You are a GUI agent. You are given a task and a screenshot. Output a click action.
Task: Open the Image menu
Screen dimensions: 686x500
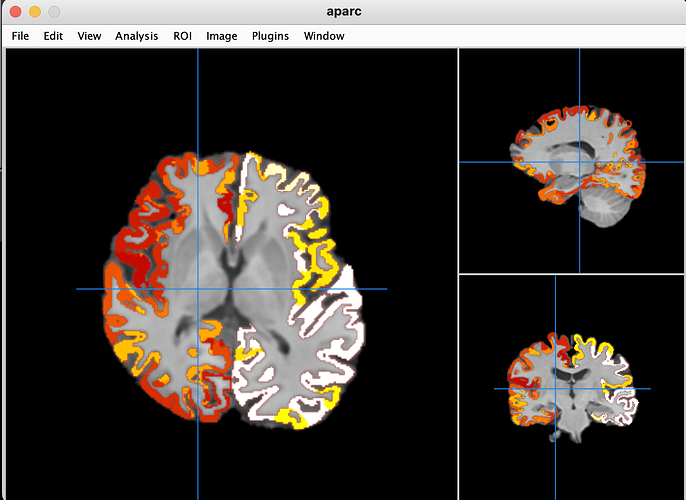[221, 36]
